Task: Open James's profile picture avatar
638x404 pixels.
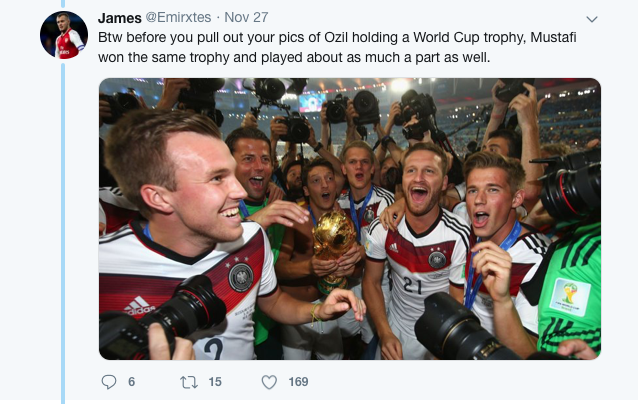Action: [64, 36]
